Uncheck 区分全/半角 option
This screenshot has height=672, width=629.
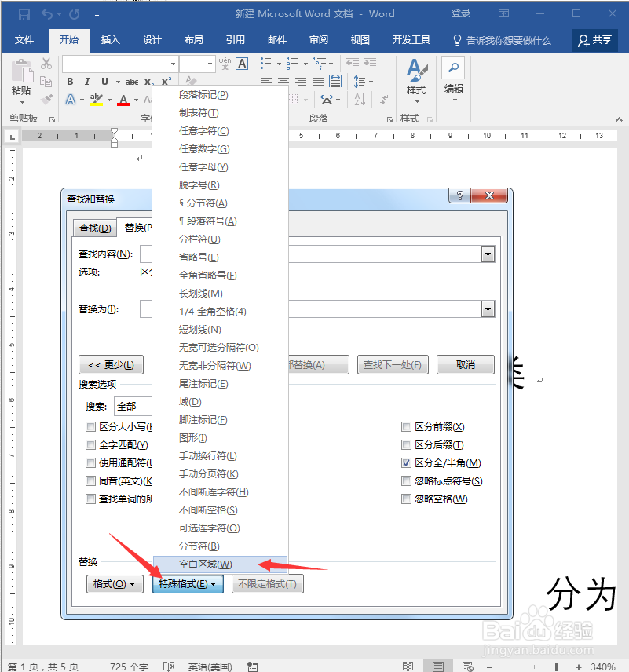[x=407, y=462]
